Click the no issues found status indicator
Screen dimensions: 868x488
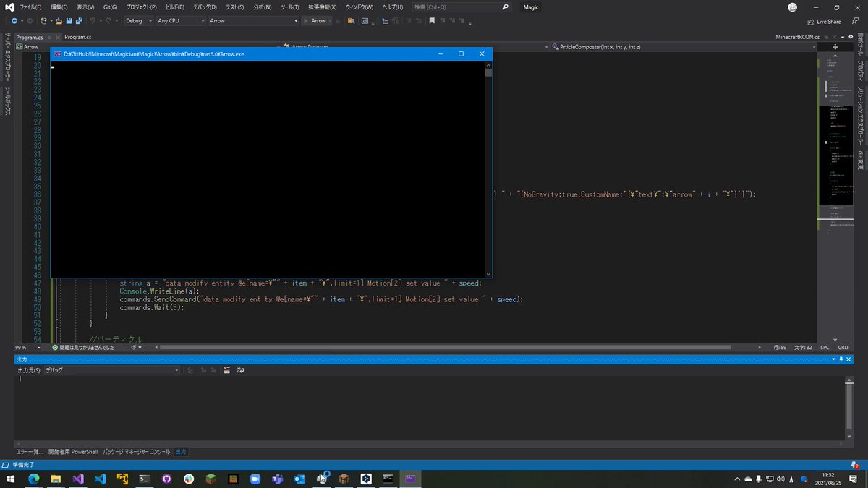83,347
